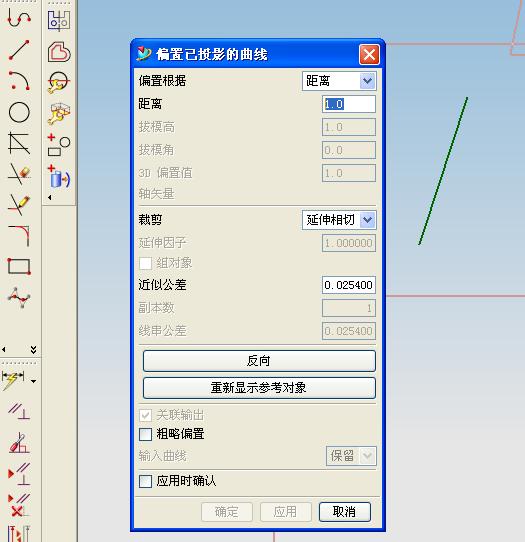The height and width of the screenshot is (542, 525).
Task: Select the green dashed line in viewport
Action: [x=443, y=171]
